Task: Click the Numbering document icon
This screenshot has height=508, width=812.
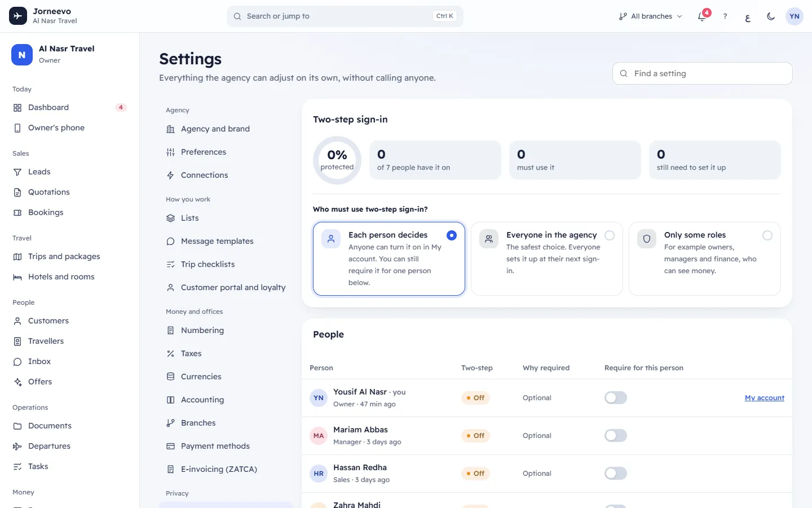Action: 170,330
